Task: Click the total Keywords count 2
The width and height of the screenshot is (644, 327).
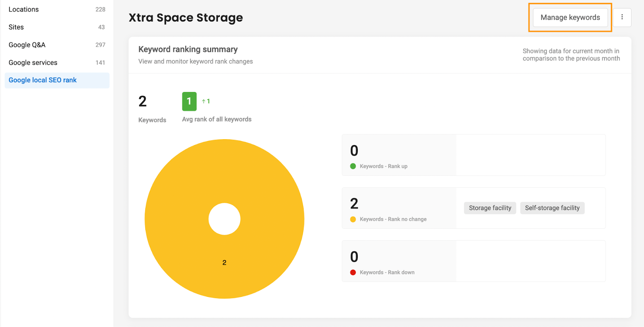Action: click(x=142, y=101)
